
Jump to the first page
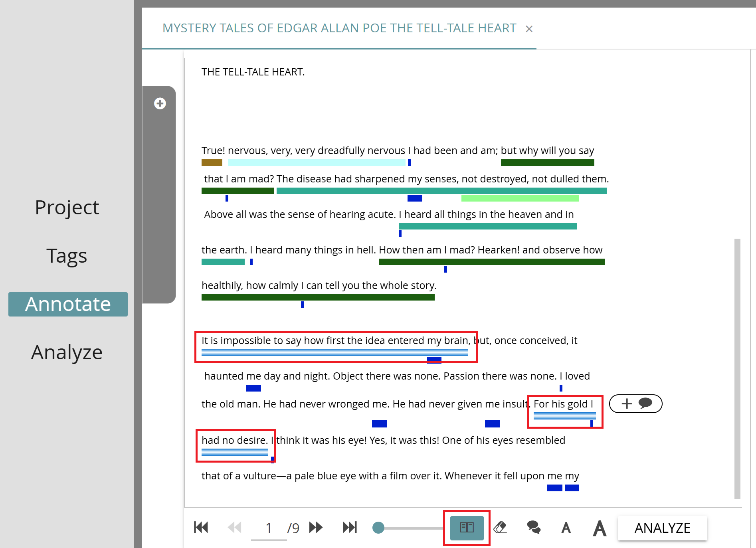click(201, 528)
